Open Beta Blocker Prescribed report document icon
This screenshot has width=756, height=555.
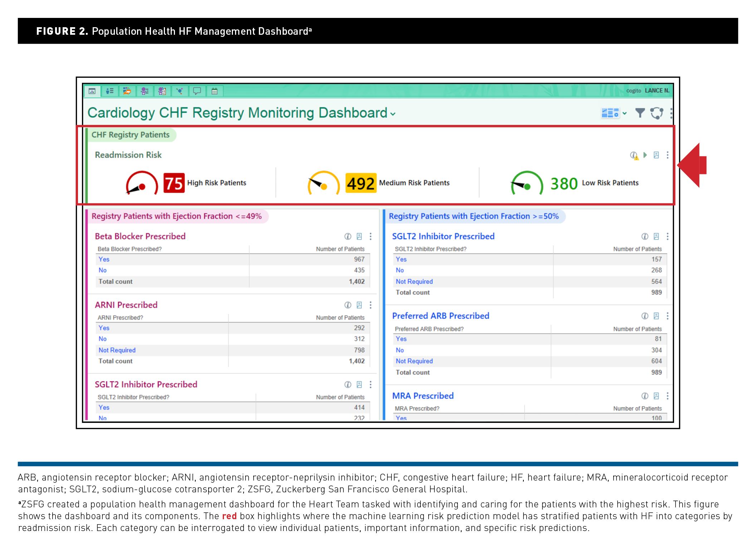point(359,236)
